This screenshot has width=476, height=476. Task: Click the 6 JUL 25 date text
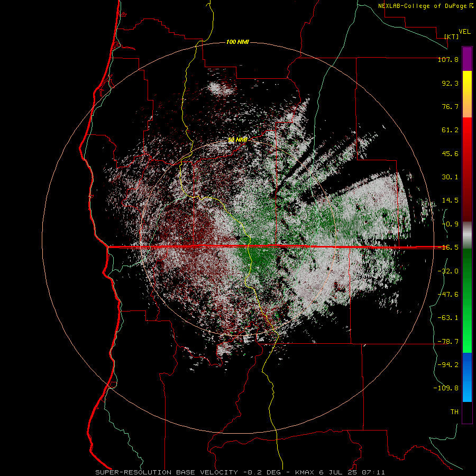338,472
